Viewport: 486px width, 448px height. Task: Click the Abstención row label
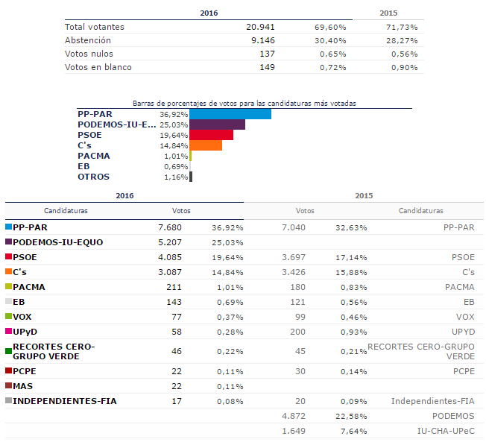[88, 40]
